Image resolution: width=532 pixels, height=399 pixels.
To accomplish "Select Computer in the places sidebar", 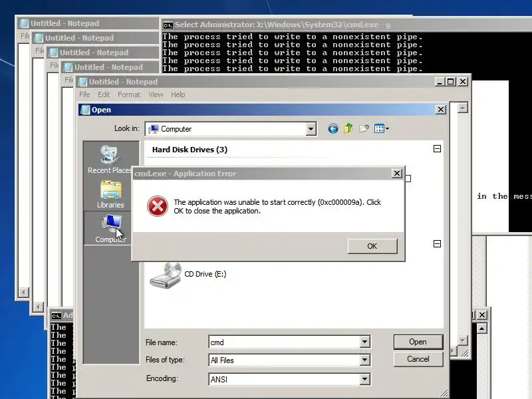I will [111, 228].
